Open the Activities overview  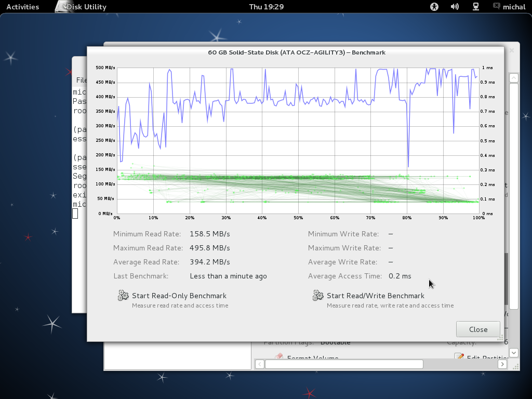click(22, 7)
